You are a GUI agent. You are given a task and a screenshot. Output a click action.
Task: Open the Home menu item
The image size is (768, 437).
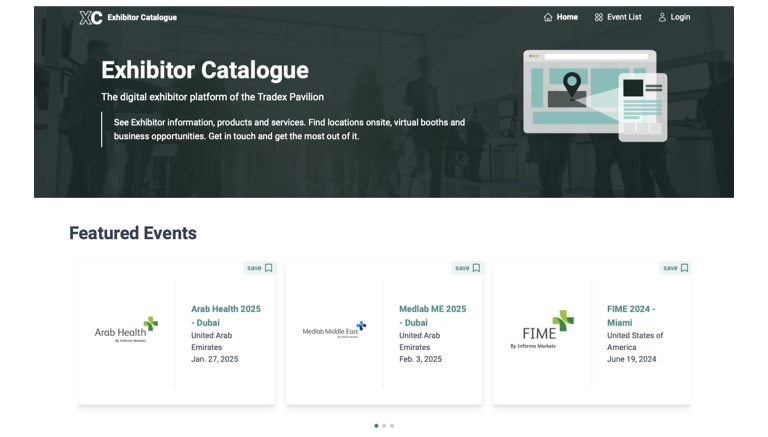(567, 17)
